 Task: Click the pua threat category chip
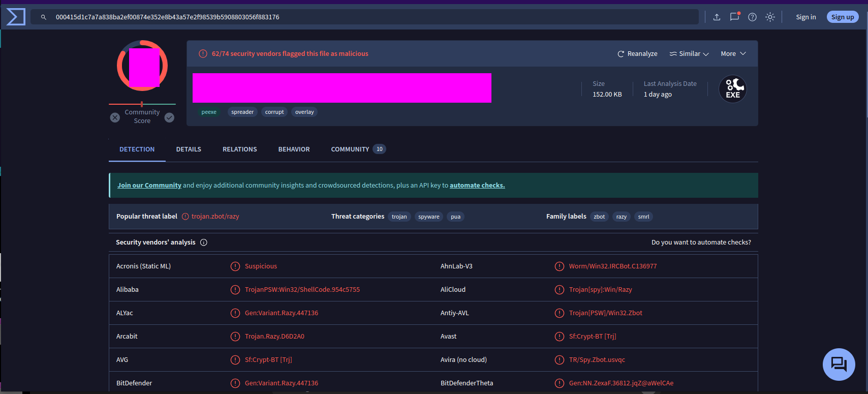[456, 217]
